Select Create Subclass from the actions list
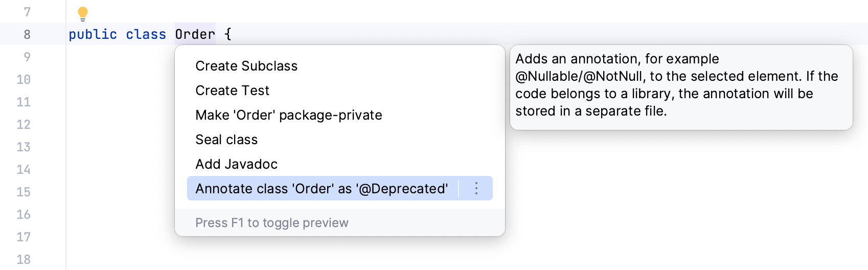 246,66
